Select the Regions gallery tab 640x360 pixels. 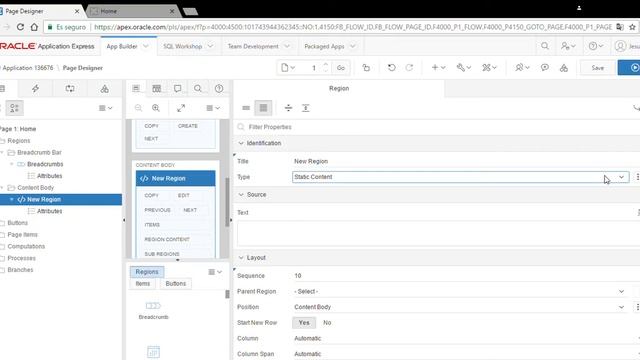[147, 272]
